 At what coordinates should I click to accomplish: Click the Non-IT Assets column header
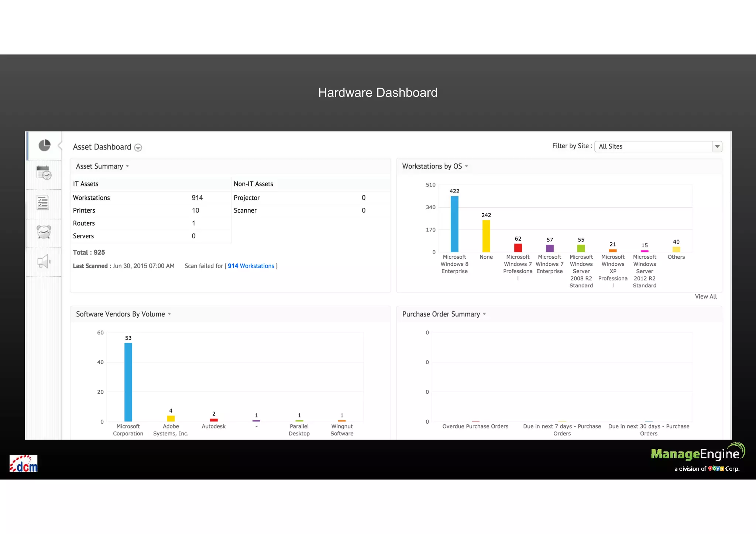click(x=254, y=184)
